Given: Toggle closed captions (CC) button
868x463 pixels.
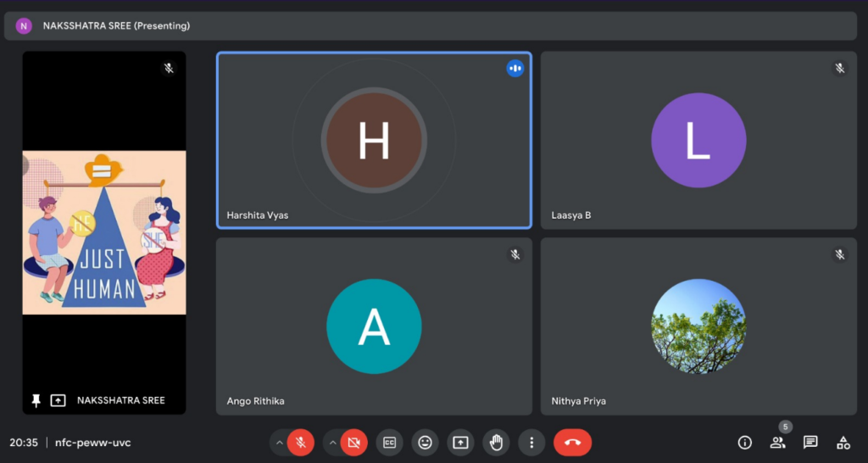Looking at the screenshot, I should [389, 442].
